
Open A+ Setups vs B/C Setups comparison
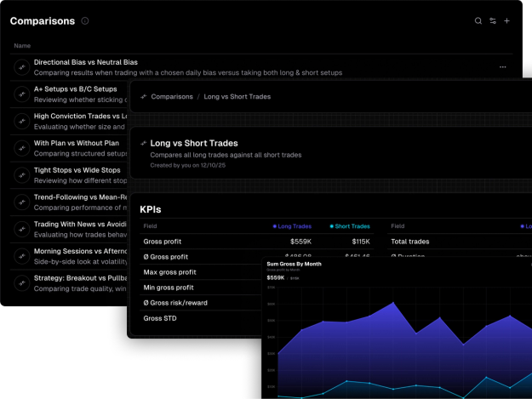75,89
